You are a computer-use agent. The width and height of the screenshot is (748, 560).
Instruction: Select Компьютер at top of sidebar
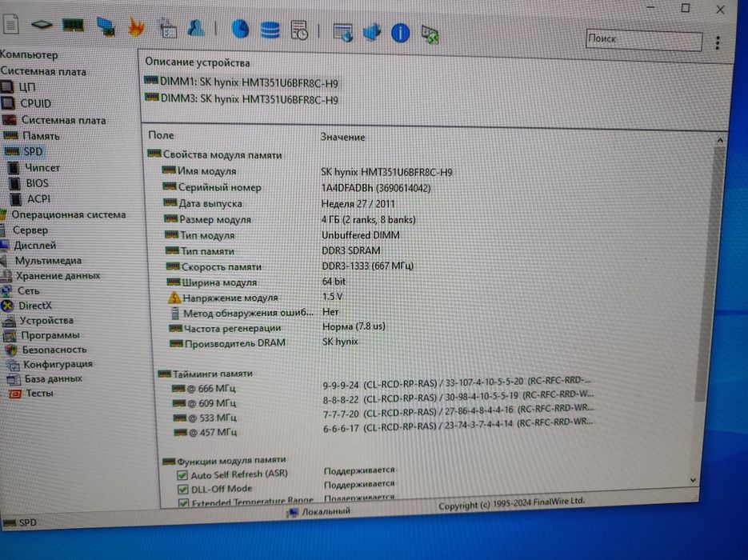click(x=29, y=55)
